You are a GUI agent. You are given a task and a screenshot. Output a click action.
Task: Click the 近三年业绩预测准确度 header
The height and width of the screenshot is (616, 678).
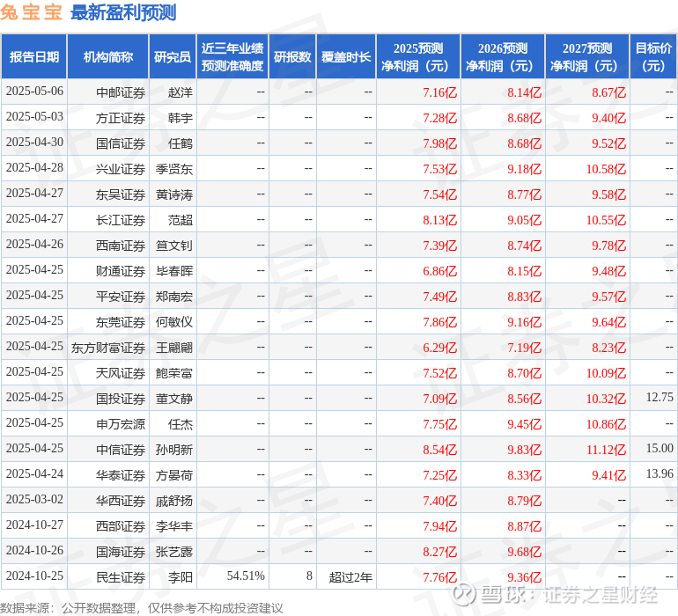point(232,56)
